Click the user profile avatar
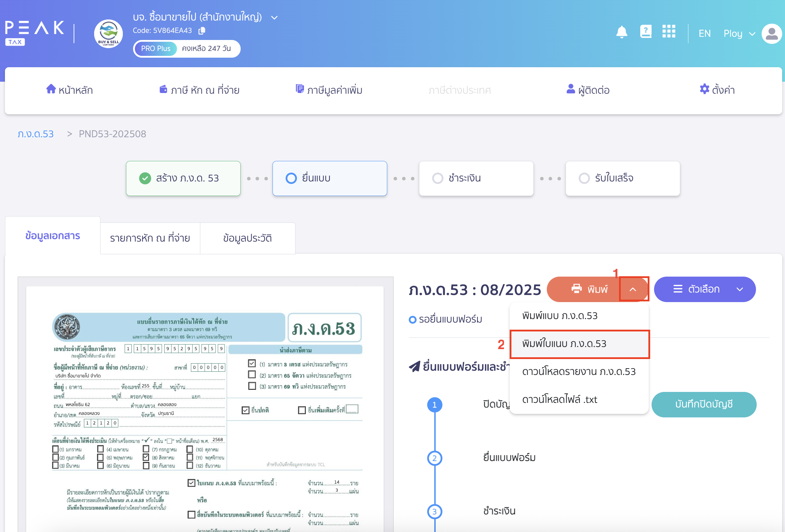 tap(772, 34)
